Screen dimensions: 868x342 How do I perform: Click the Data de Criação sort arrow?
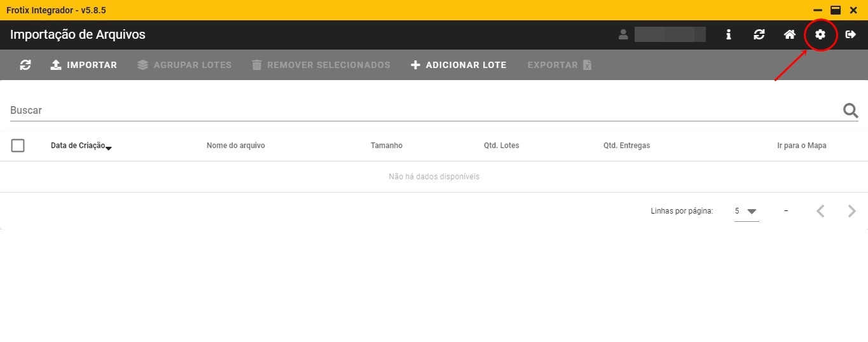click(109, 147)
